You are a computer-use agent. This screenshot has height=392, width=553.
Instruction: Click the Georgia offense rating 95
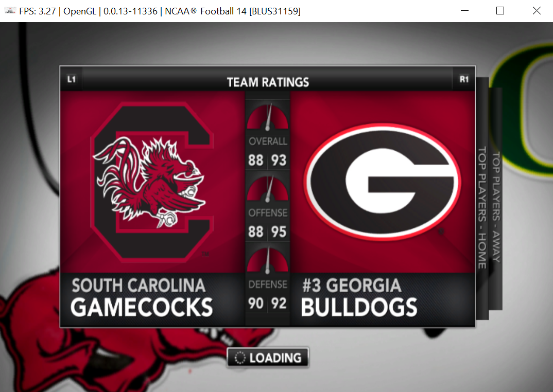[x=279, y=232]
